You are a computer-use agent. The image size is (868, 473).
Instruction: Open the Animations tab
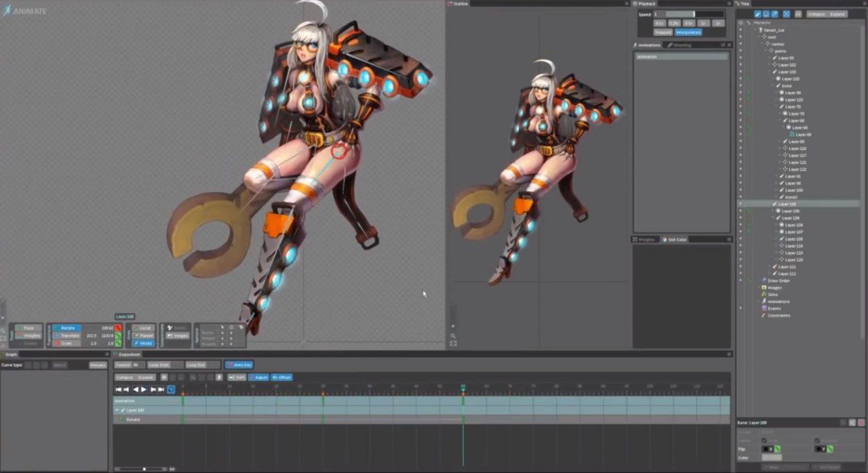648,45
